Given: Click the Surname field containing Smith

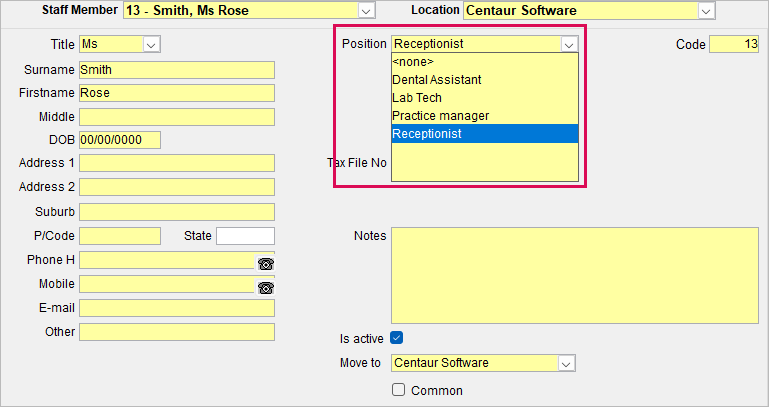Looking at the screenshot, I should (x=177, y=70).
